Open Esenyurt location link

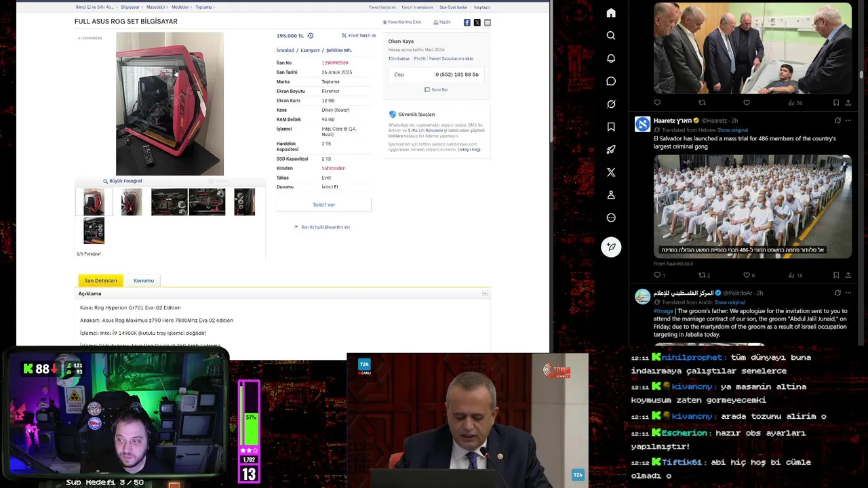pyautogui.click(x=310, y=50)
